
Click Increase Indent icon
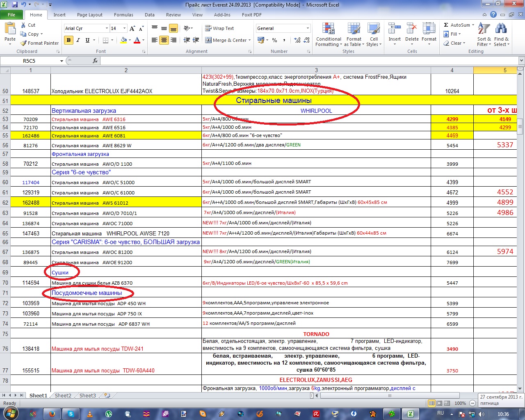tap(196, 40)
